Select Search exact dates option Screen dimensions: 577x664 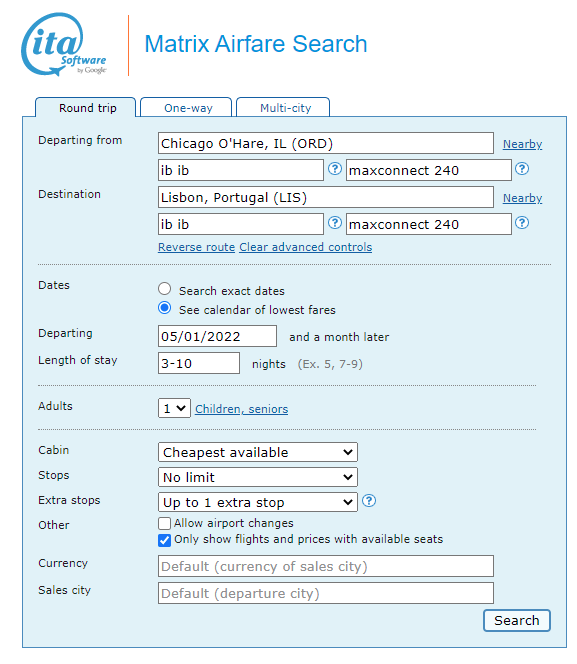pyautogui.click(x=165, y=289)
